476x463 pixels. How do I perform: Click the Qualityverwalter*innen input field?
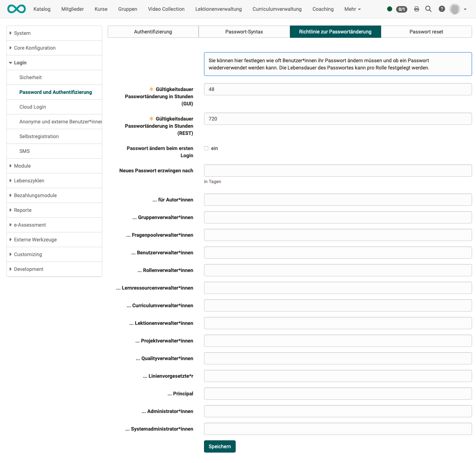[x=338, y=358]
